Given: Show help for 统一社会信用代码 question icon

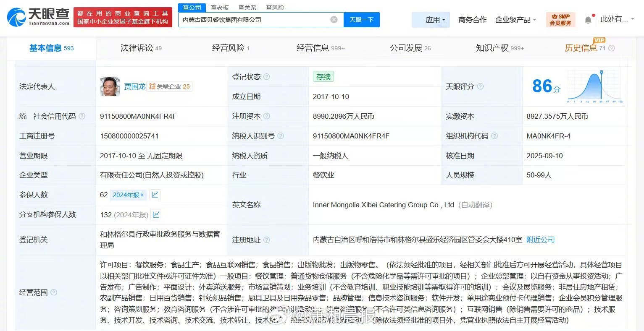Looking at the screenshot, I should (x=82, y=116).
